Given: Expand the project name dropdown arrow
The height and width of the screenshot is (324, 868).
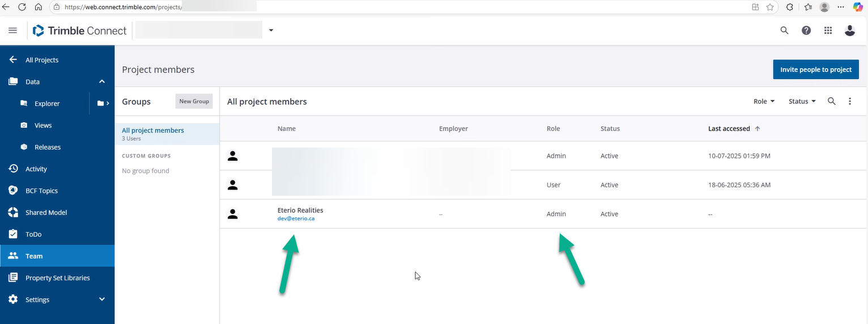Looking at the screenshot, I should coord(271,31).
